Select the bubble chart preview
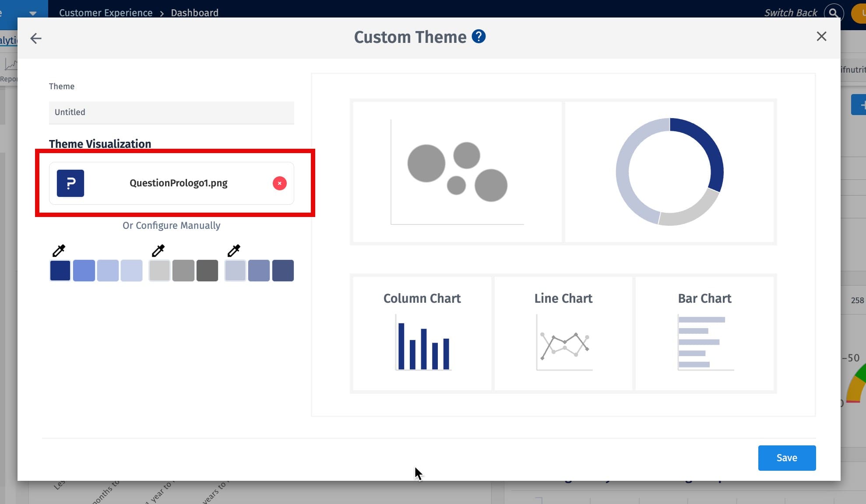The image size is (866, 504). click(456, 171)
